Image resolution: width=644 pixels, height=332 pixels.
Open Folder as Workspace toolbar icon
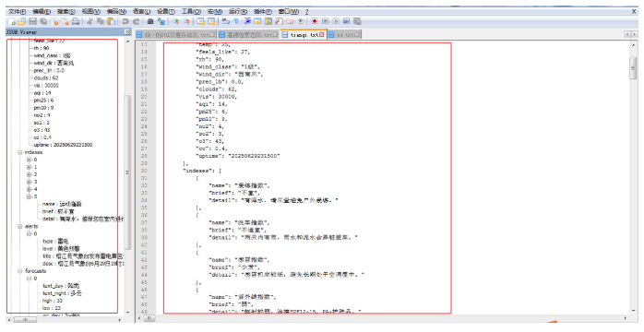(x=290, y=21)
